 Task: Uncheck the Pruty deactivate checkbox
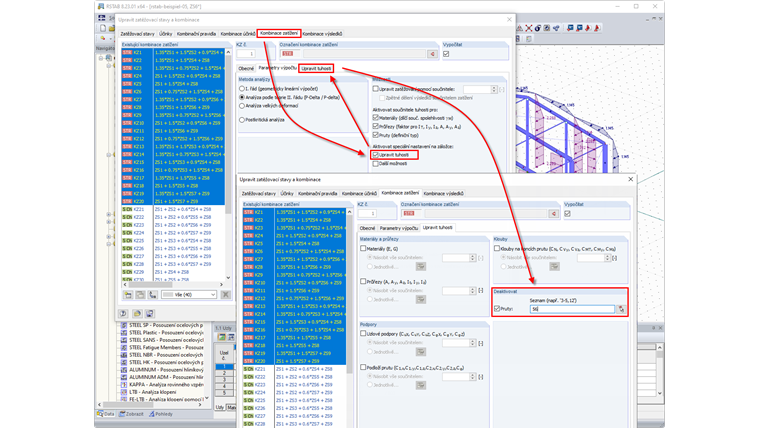click(497, 309)
